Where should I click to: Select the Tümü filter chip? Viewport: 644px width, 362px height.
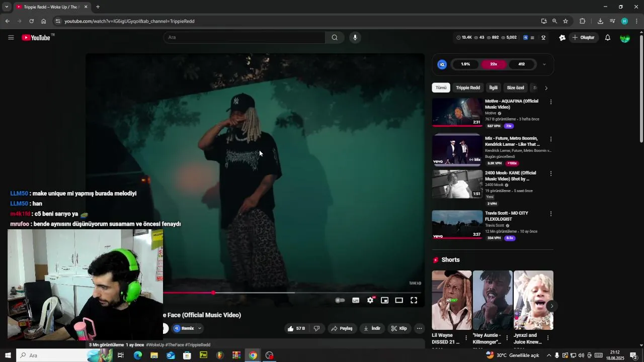441,87
